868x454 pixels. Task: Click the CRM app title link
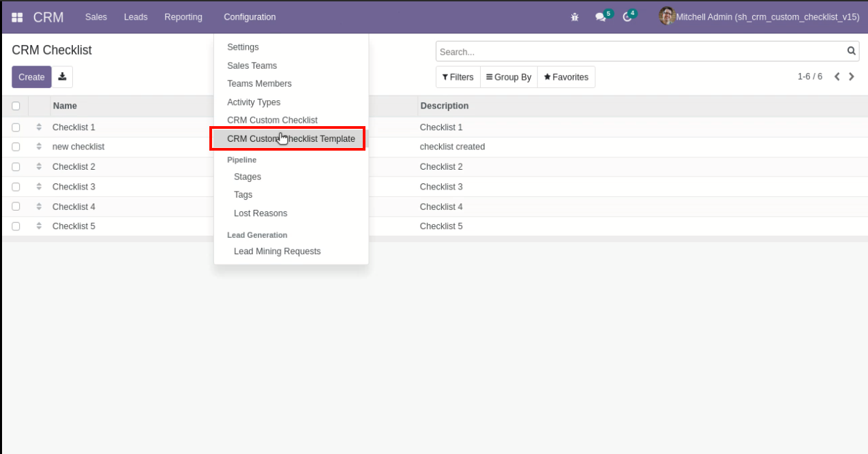pos(48,17)
